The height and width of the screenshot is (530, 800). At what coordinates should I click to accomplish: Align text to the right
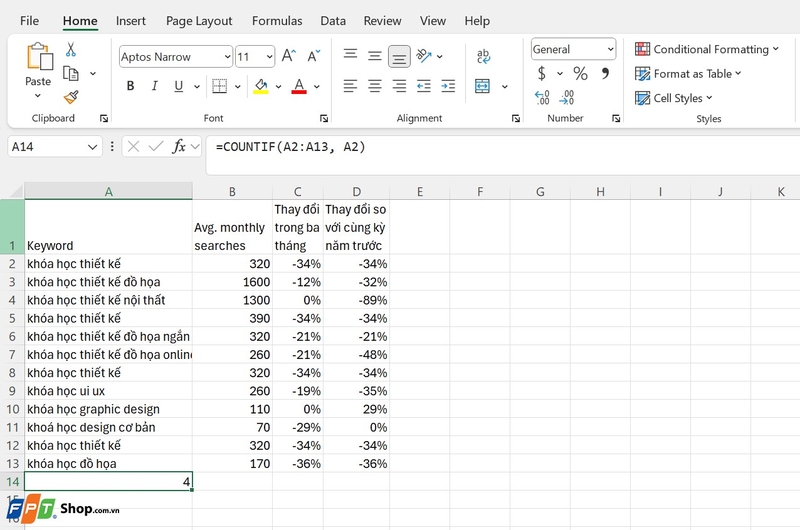coord(399,86)
